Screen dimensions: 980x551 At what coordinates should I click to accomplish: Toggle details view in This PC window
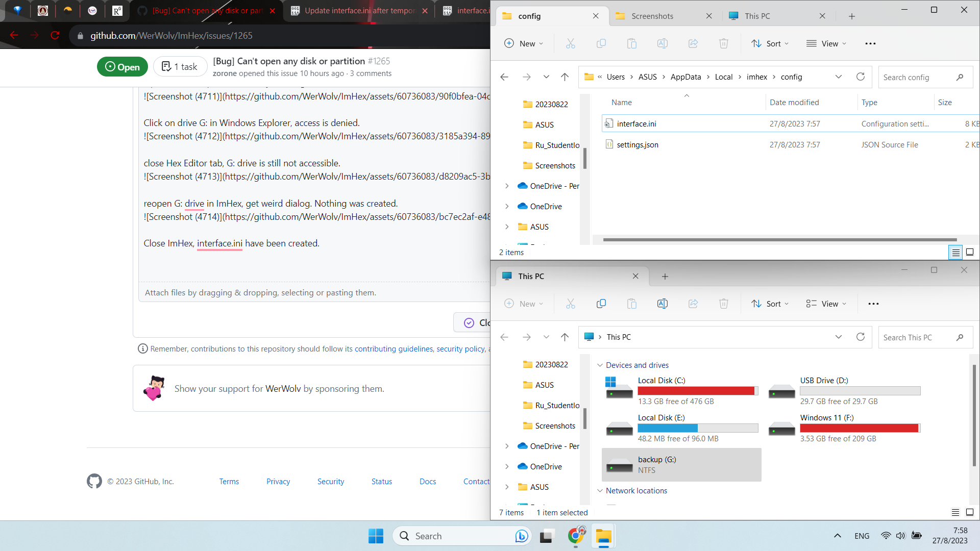(x=955, y=513)
